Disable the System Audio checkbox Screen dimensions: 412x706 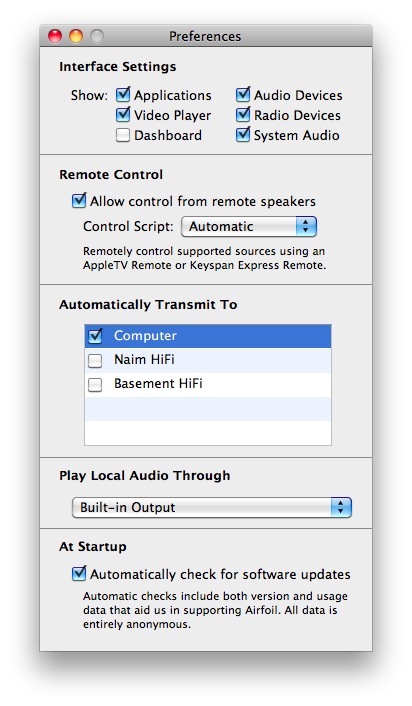(243, 135)
